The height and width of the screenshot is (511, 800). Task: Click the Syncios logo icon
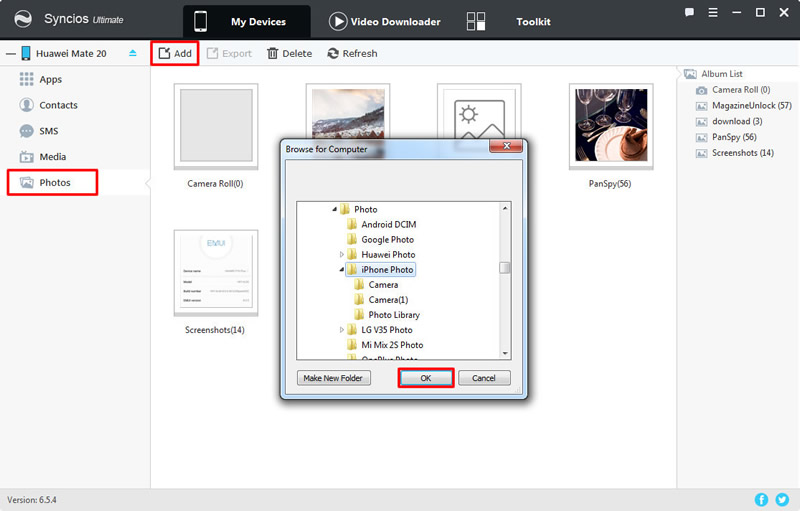point(23,19)
